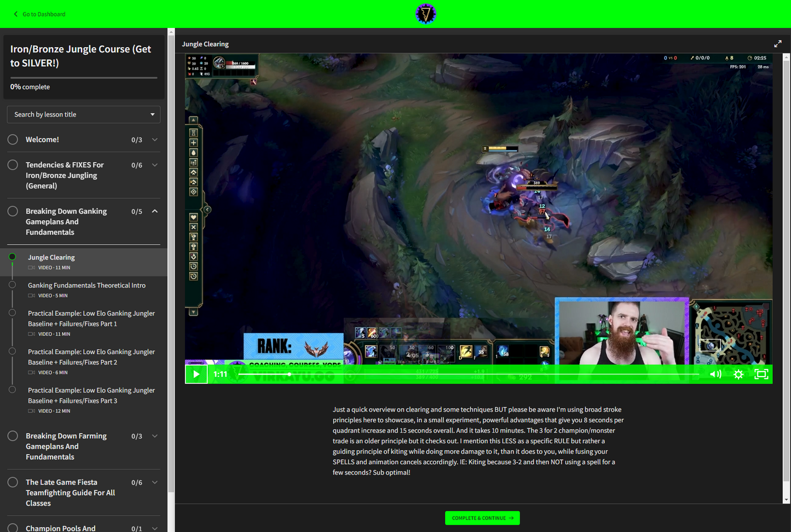Expand lesson content with top-right arrows icon
791x532 pixels.
(x=777, y=44)
